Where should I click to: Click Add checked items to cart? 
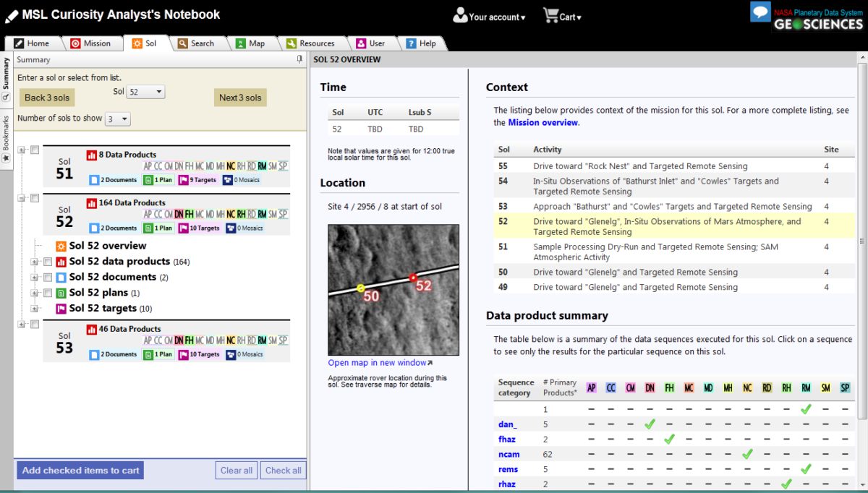pos(80,471)
